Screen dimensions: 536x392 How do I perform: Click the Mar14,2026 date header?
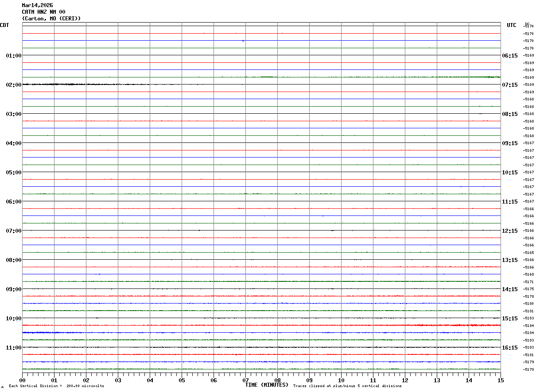pyautogui.click(x=37, y=5)
